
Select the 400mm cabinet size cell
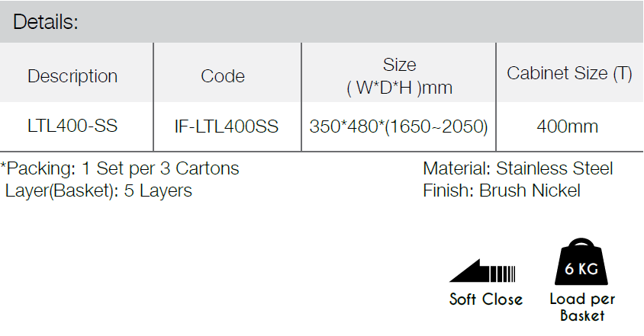pyautogui.click(x=567, y=126)
